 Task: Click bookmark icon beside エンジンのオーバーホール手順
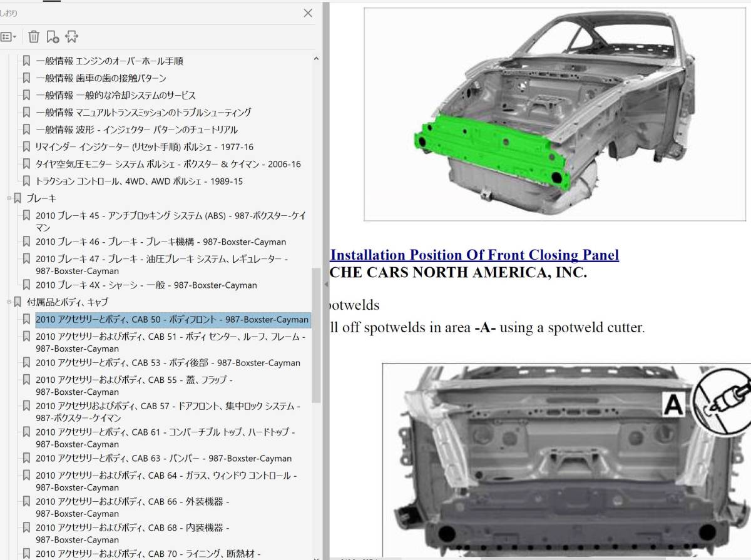click(x=26, y=61)
